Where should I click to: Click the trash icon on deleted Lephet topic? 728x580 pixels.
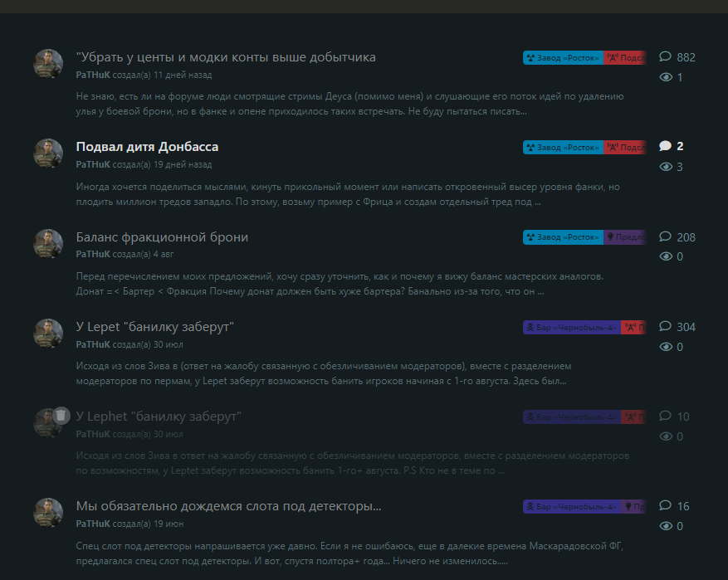pos(61,415)
